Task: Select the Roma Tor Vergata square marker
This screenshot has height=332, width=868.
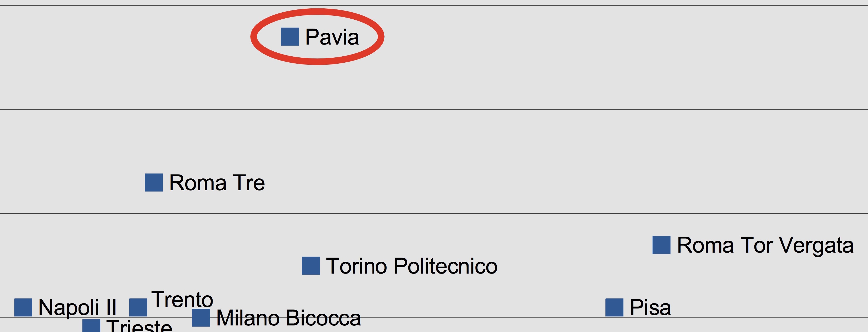Action: 661,245
